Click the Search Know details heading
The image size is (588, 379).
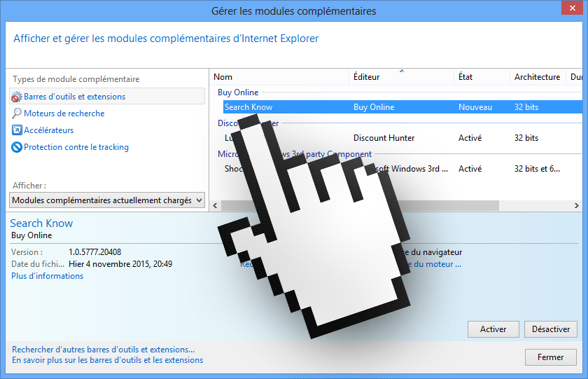41,223
